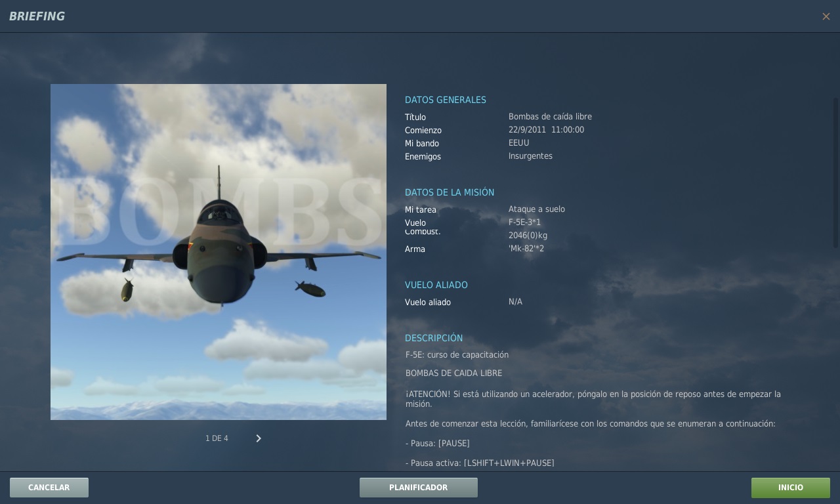Select the DATOS DE LA MISIÓN heading

[x=449, y=192]
